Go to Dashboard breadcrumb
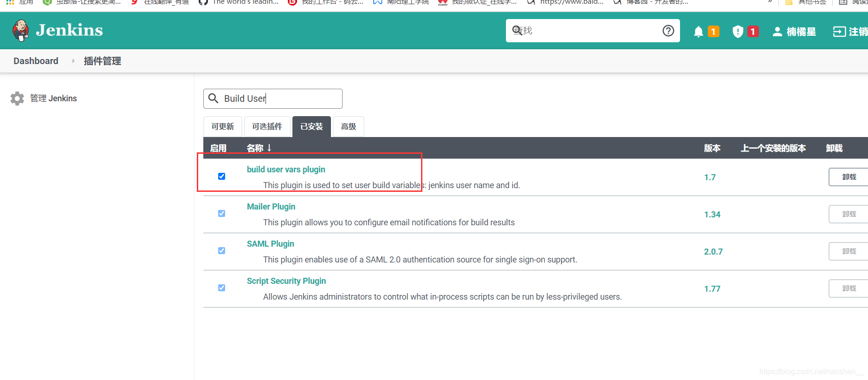Image resolution: width=868 pixels, height=380 pixels. click(x=36, y=61)
